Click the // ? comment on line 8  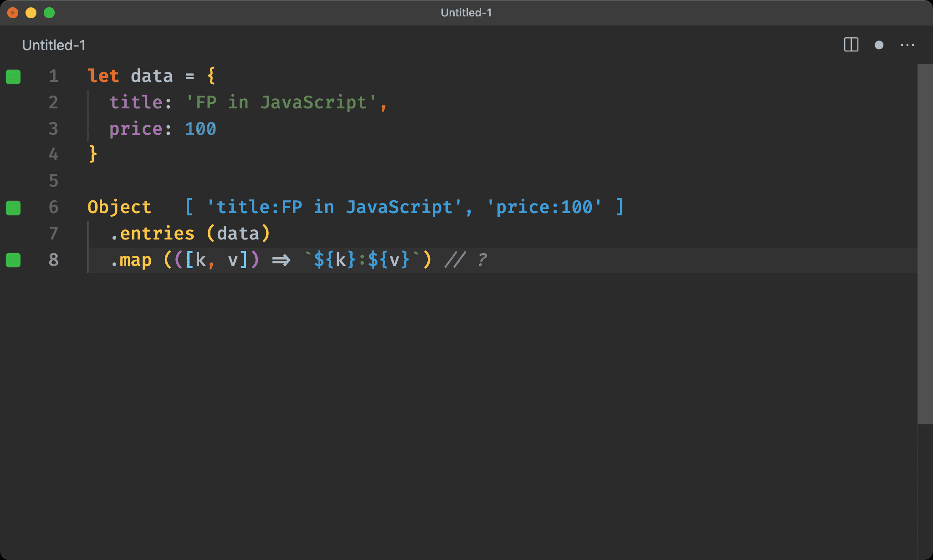[466, 260]
